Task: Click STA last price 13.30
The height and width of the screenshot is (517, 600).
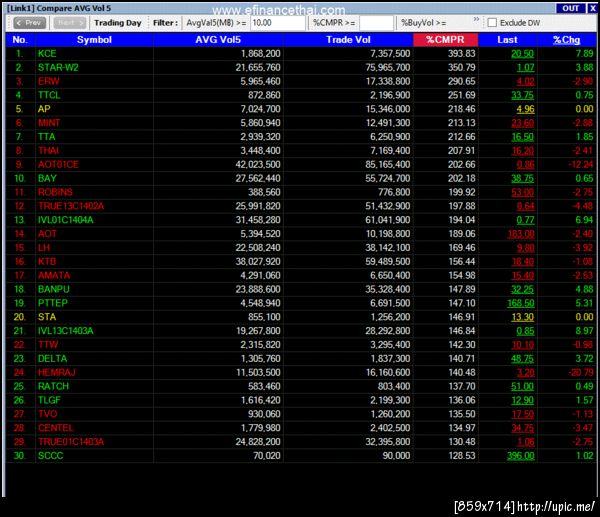Action: 522,317
